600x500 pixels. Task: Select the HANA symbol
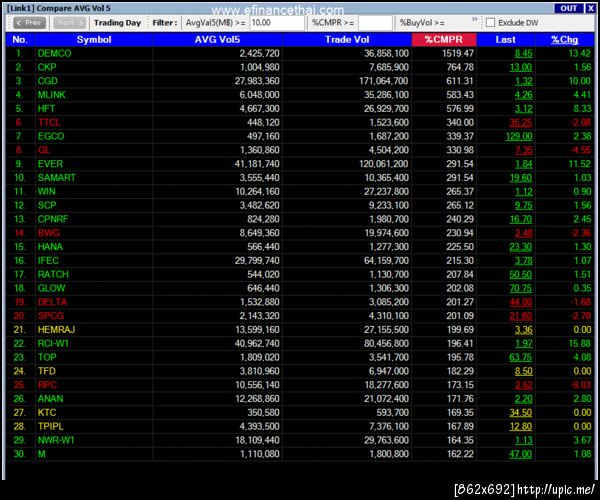click(x=50, y=247)
